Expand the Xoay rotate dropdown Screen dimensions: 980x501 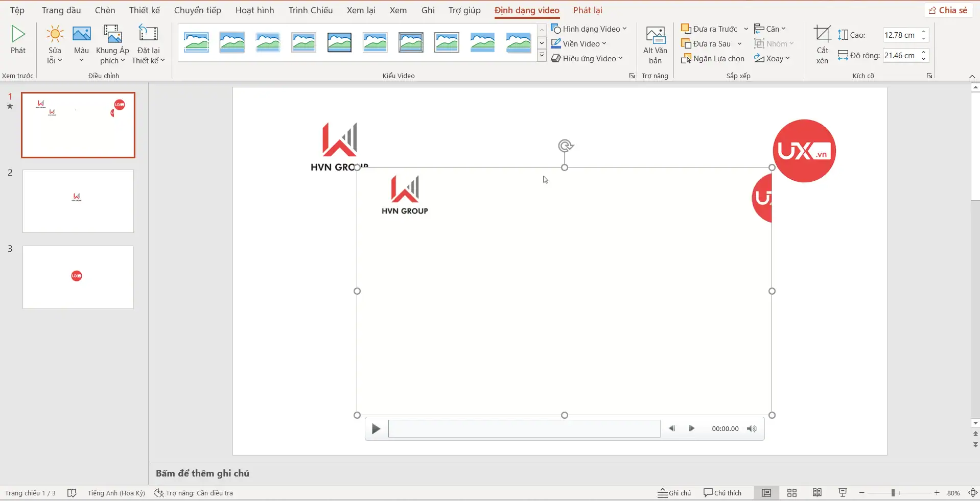772,59
